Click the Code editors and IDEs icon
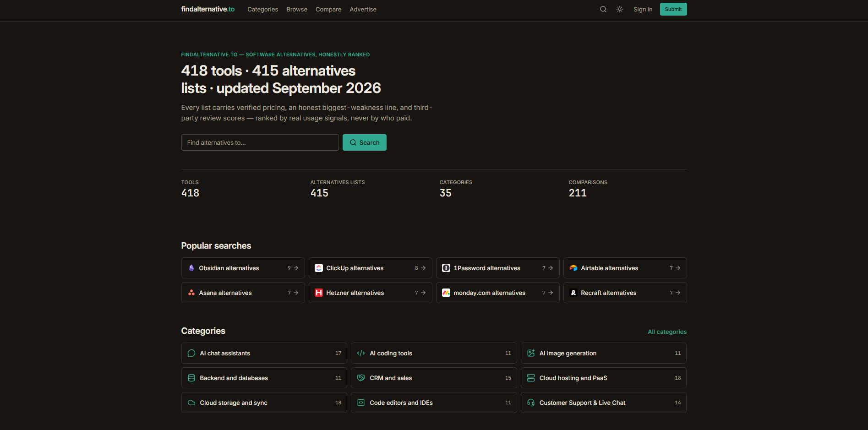The image size is (868, 430). 361,403
